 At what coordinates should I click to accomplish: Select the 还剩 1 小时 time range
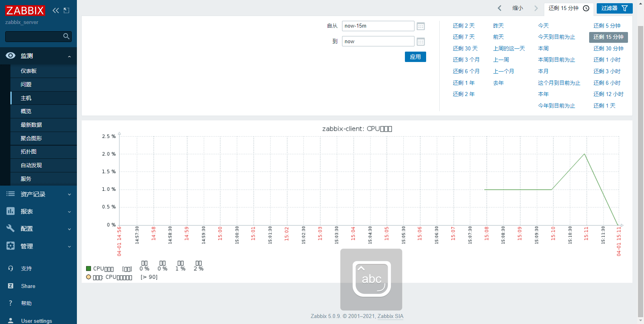(607, 60)
